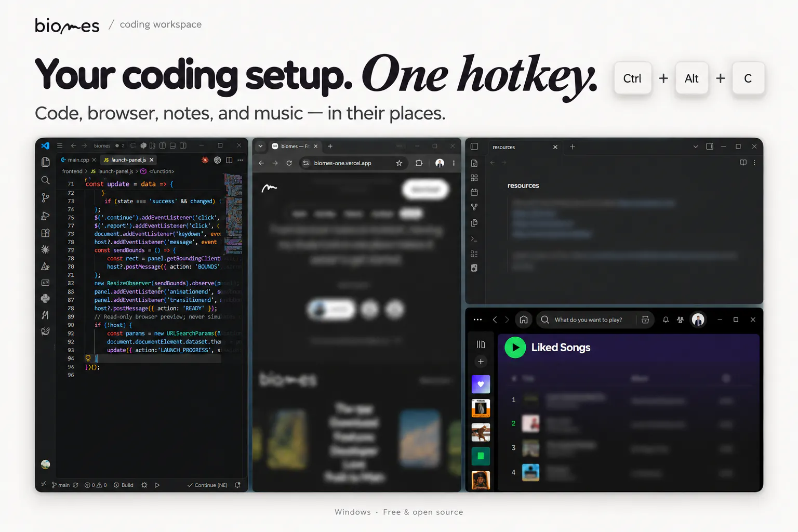Open the graph view icon in the notes sidebar

[x=474, y=207]
